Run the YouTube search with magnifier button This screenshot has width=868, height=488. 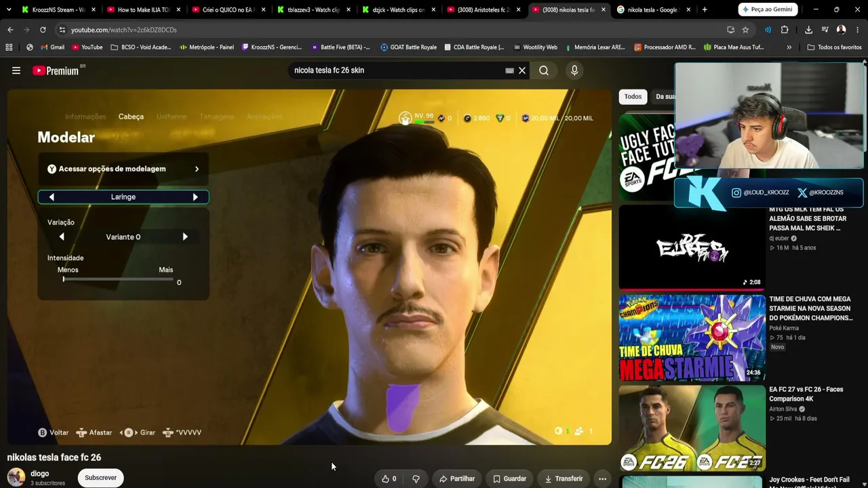coord(544,70)
